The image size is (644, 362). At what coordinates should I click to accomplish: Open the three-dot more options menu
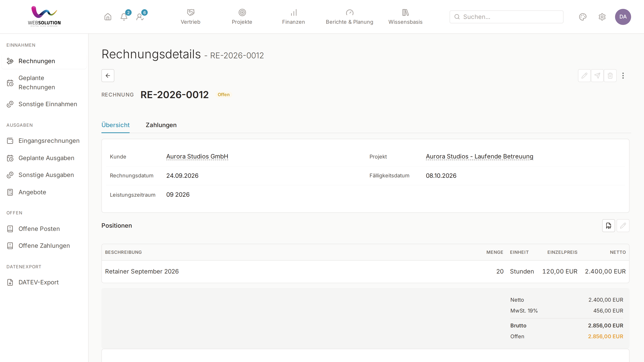point(623,75)
